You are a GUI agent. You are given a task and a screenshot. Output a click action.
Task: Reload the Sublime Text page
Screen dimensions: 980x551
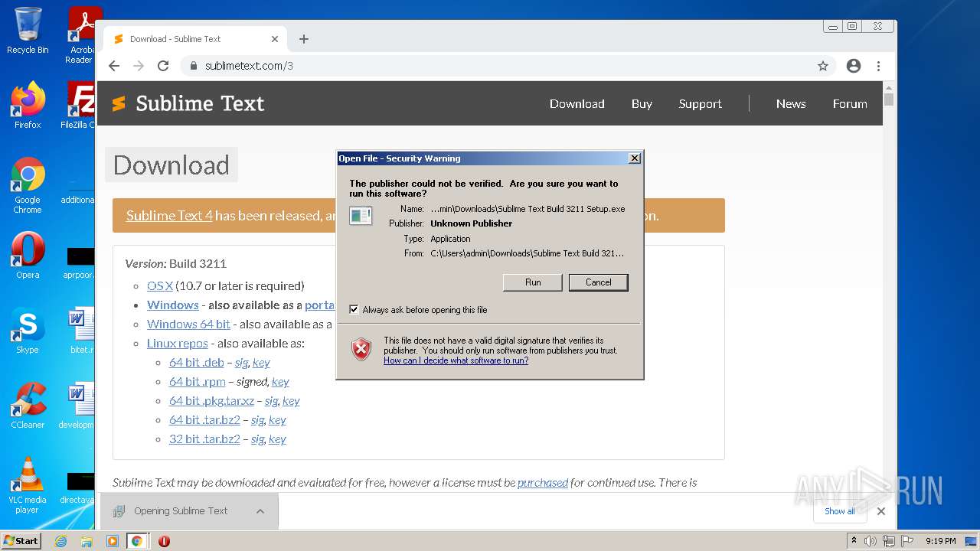click(x=163, y=66)
